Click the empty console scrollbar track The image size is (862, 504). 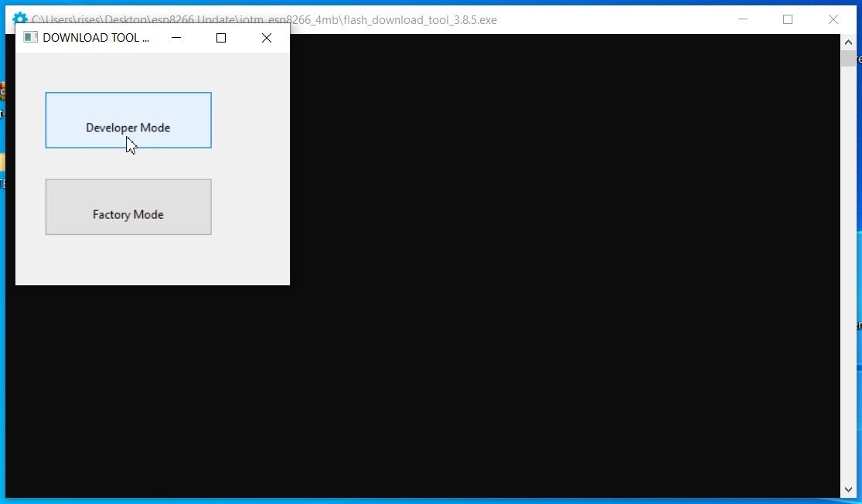pos(848,271)
